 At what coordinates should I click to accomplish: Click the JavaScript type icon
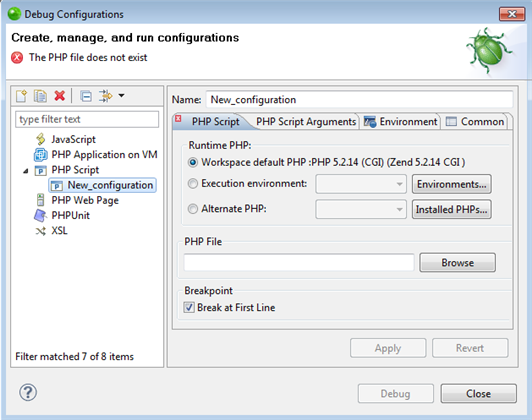[40, 139]
